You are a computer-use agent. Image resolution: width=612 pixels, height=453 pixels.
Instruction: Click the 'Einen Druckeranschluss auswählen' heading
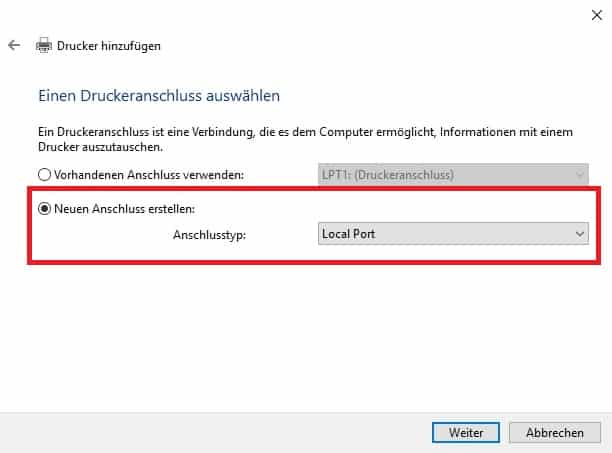click(159, 96)
